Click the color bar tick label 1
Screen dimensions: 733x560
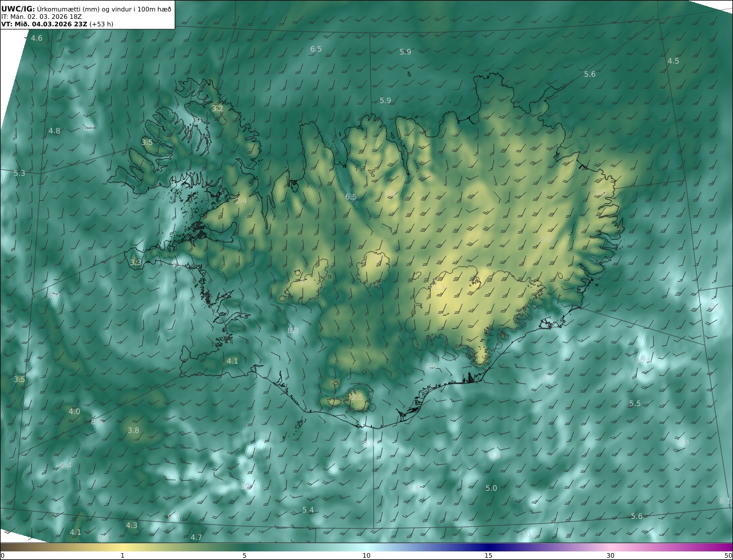click(x=123, y=555)
